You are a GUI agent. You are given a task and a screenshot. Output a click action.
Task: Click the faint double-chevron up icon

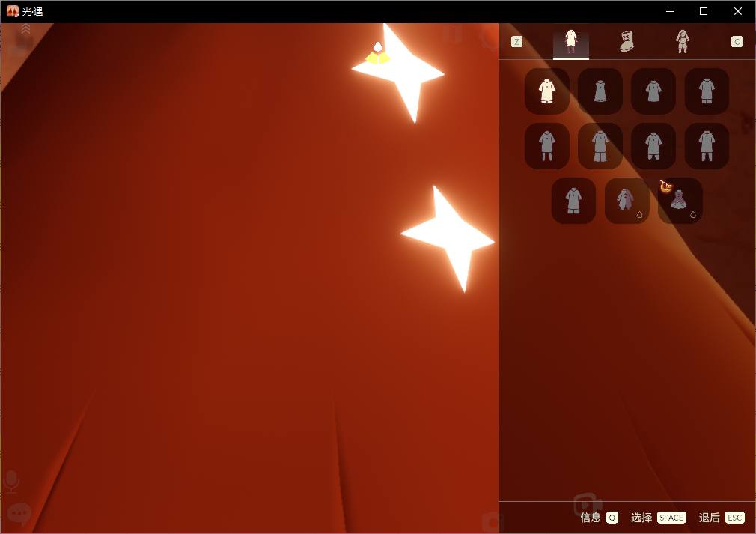(x=25, y=29)
